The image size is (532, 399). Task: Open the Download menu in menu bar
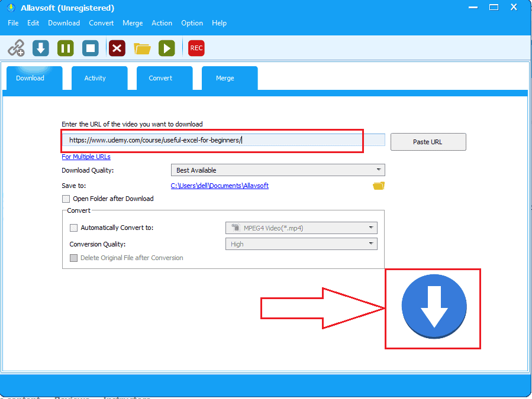pyautogui.click(x=64, y=23)
